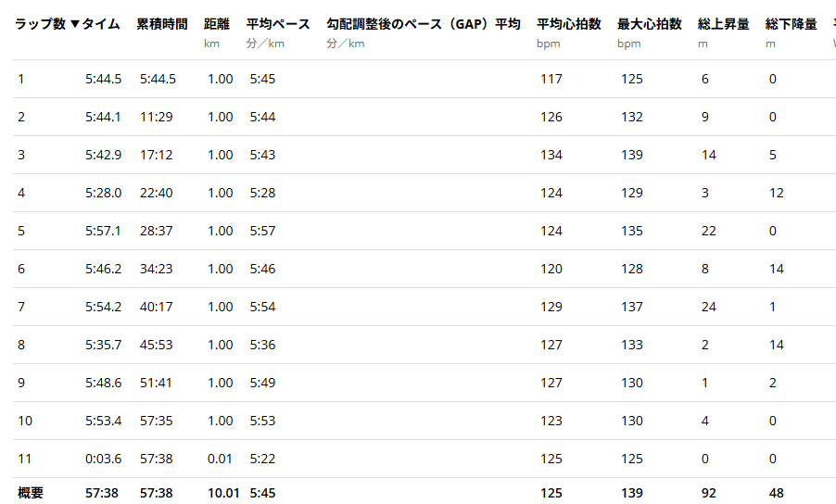836x504 pixels.
Task: Click lap 5 cumulative time 28:37
Action: coord(157,231)
